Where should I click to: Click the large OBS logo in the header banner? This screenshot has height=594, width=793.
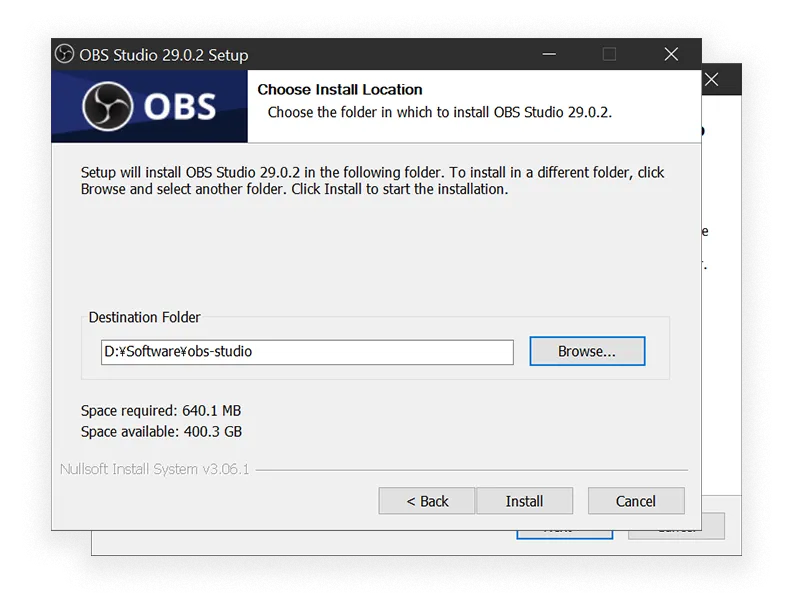coord(149,106)
